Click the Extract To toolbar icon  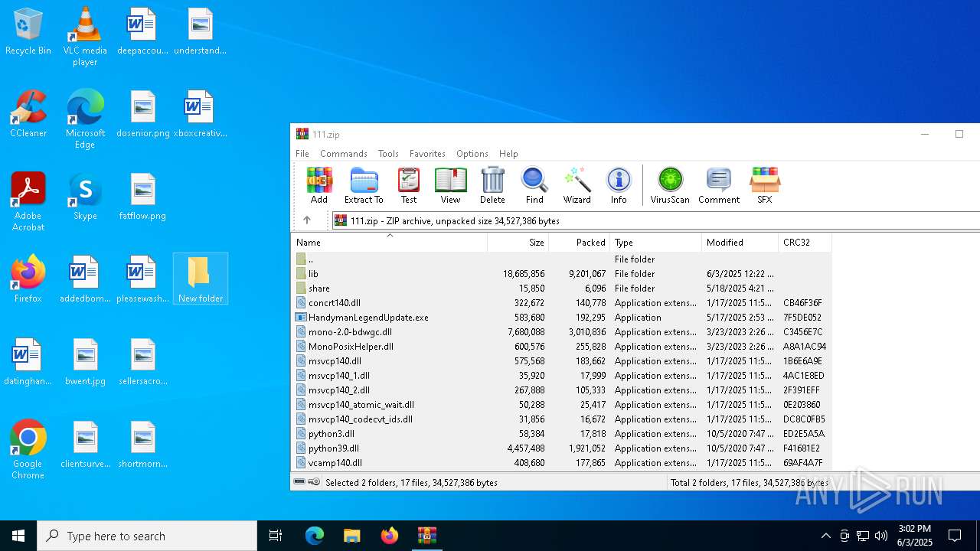pos(364,185)
